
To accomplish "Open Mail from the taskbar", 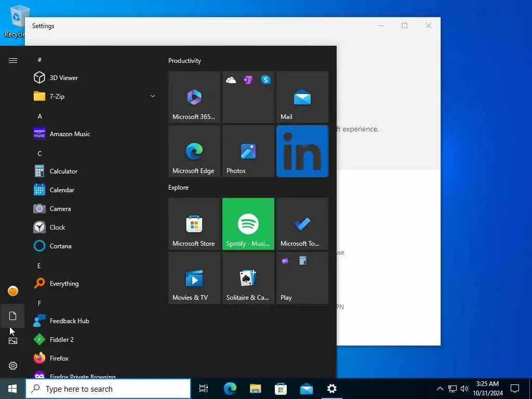I will [x=307, y=389].
